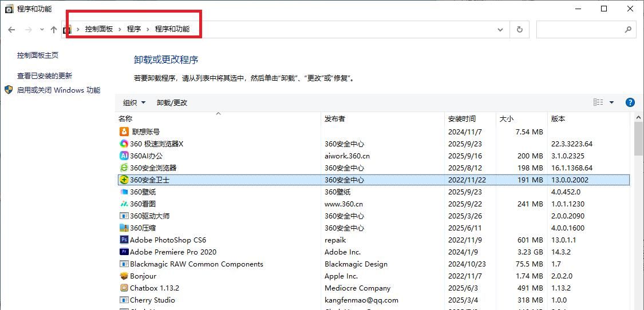Open the view options dropdown arrow
The image size is (644, 310).
point(611,102)
